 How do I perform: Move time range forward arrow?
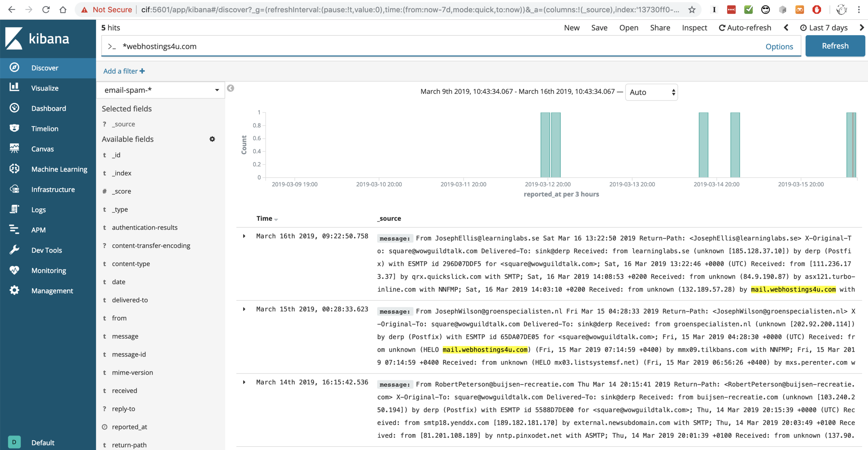[861, 28]
